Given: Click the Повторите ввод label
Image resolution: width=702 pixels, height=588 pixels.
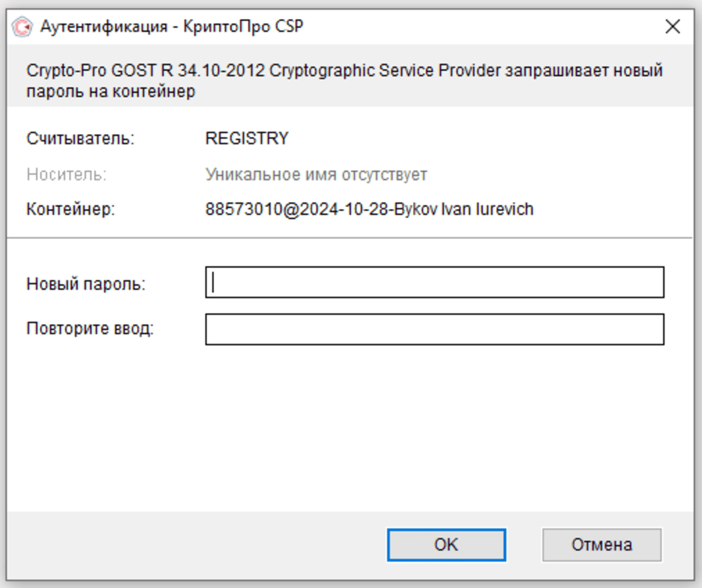Looking at the screenshot, I should pyautogui.click(x=90, y=329).
